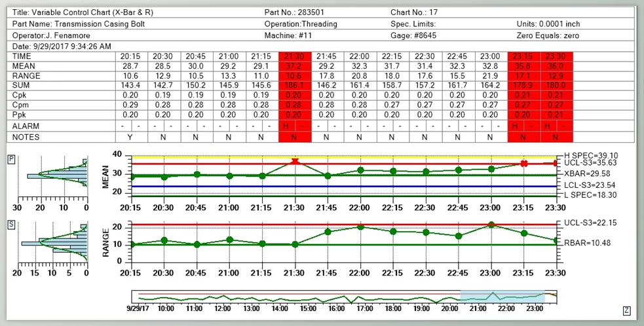Click the blue highlighted window in overview timeline
The height and width of the screenshot is (326, 644).
502,296
